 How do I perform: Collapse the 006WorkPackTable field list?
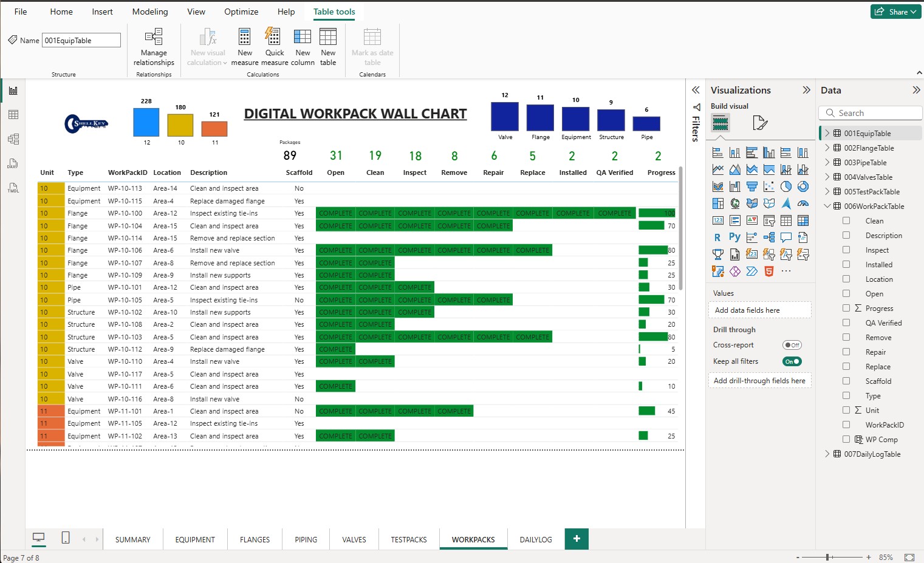[x=827, y=206]
